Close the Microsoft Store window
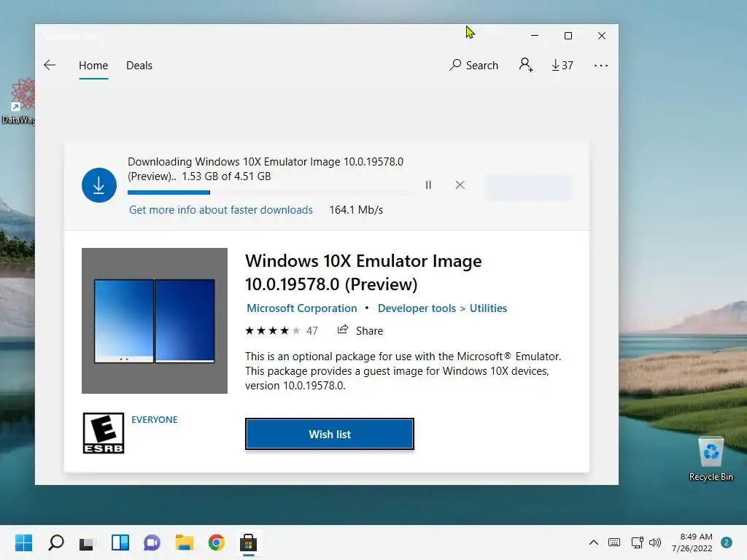 coord(602,36)
